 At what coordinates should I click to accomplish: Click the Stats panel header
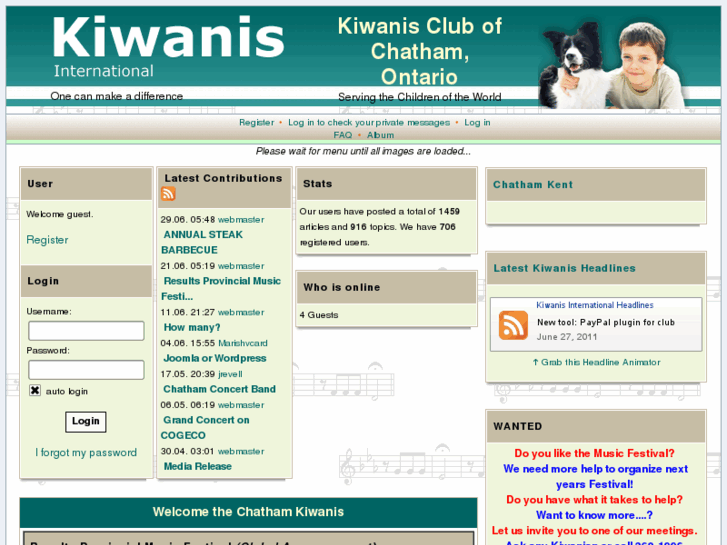coord(387,184)
